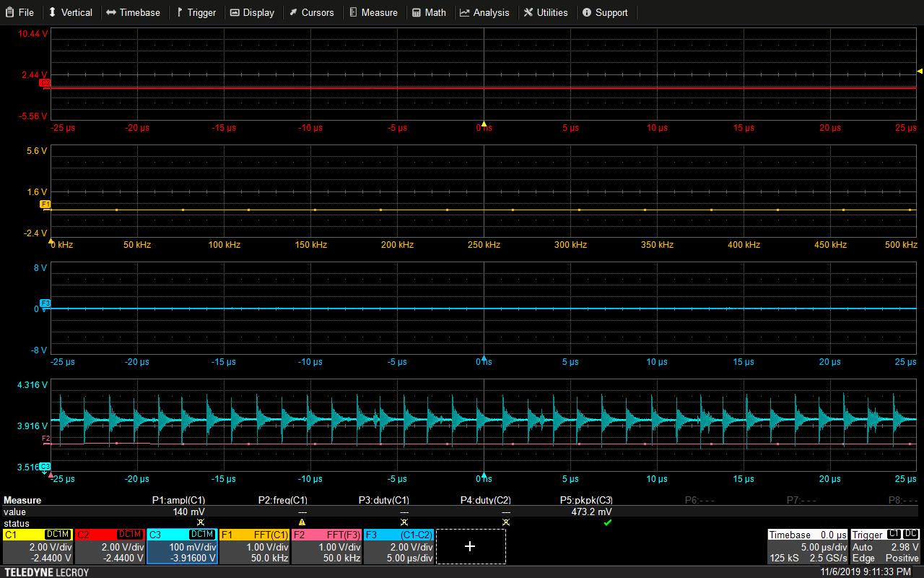Click the plus icon to add a new trace
The height and width of the screenshot is (578, 924).
point(470,546)
